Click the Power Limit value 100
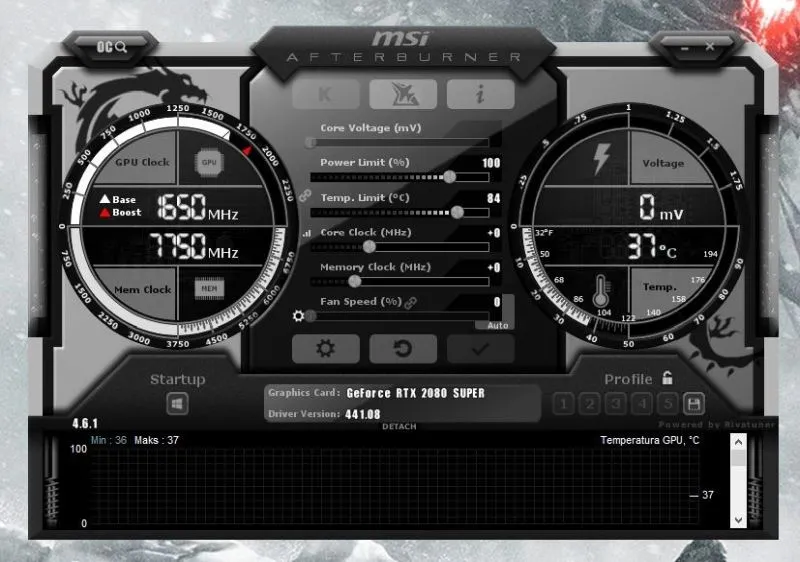This screenshot has width=800, height=562. (491, 163)
